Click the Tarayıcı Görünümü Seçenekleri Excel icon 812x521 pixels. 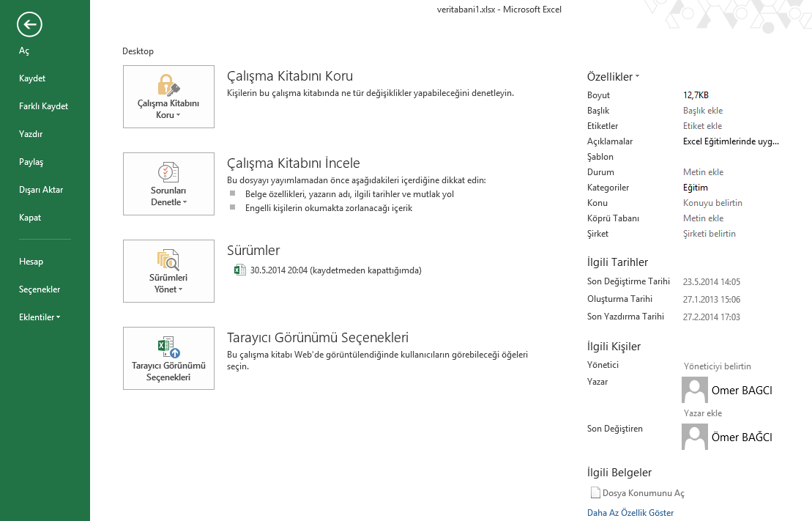(168, 347)
